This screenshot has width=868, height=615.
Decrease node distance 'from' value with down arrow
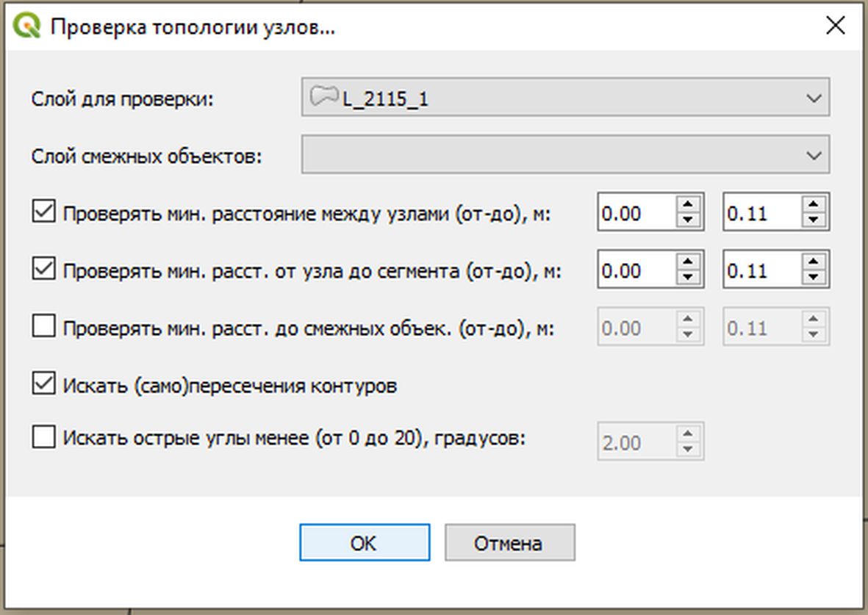coord(688,220)
